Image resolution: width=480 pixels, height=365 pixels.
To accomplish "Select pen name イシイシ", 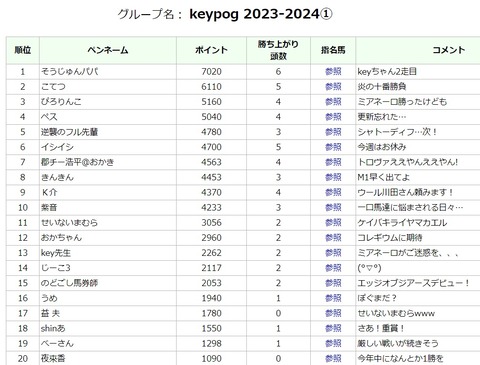I will point(57,147).
